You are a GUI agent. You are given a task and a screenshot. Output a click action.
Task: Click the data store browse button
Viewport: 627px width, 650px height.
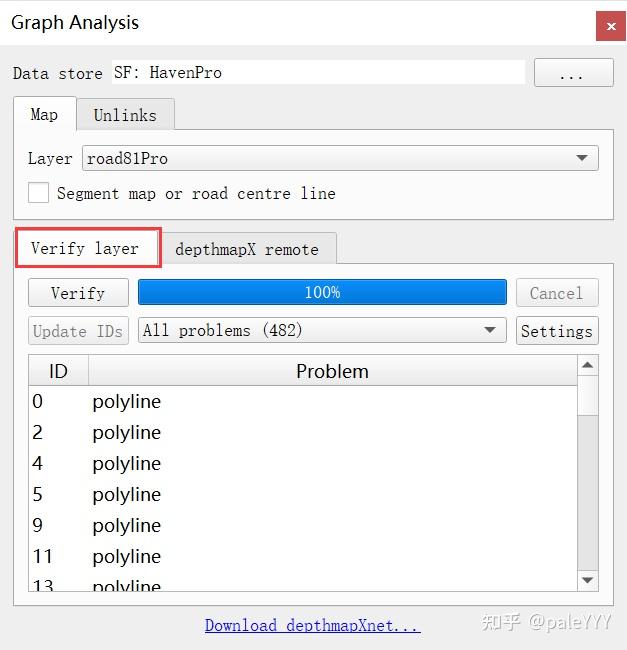click(x=573, y=73)
